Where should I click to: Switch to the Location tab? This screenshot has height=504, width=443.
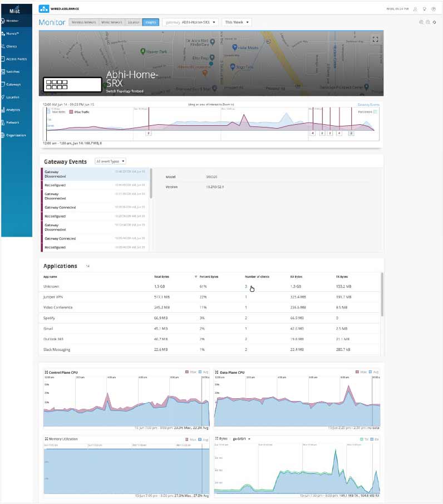(x=133, y=22)
